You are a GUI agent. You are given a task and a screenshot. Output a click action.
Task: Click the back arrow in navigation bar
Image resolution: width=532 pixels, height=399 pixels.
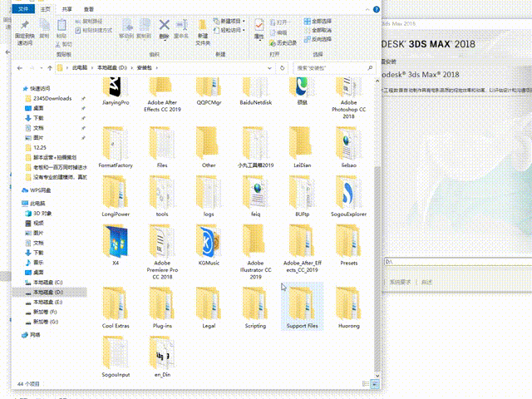point(20,68)
